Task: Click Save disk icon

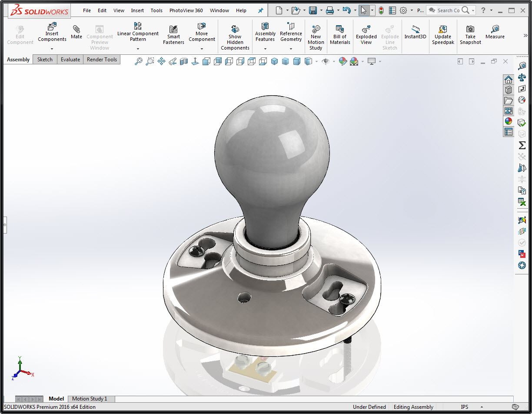Action: pyautogui.click(x=313, y=10)
